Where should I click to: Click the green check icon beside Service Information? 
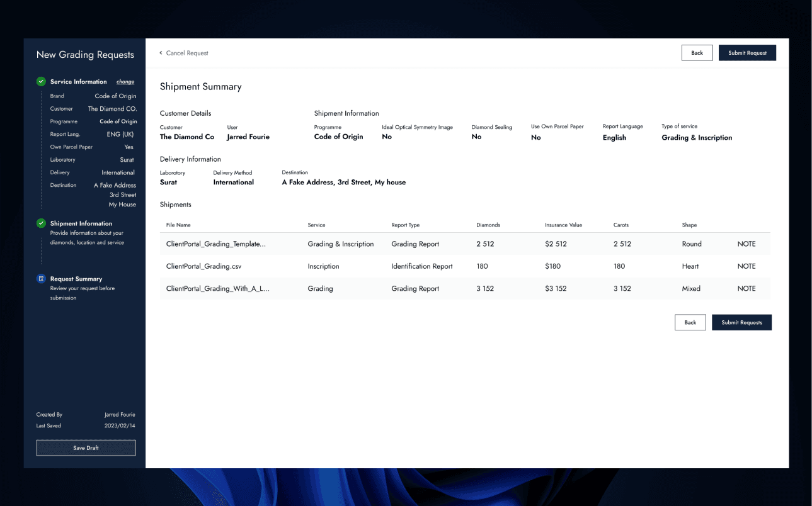tap(41, 82)
